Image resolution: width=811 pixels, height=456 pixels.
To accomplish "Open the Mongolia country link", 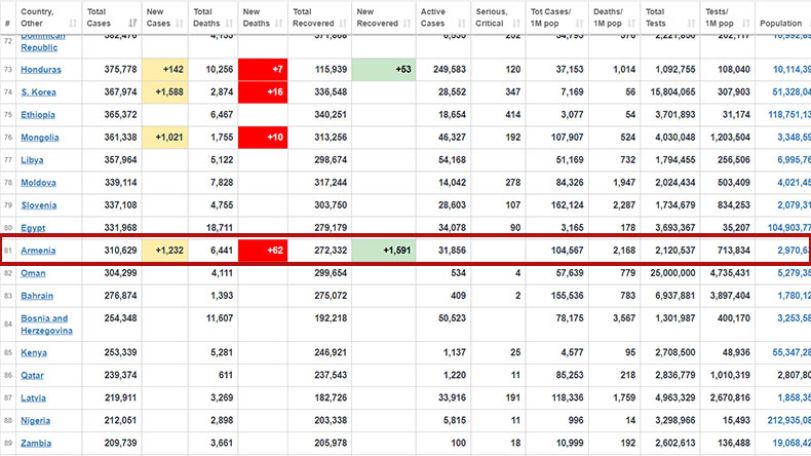I will [40, 138].
